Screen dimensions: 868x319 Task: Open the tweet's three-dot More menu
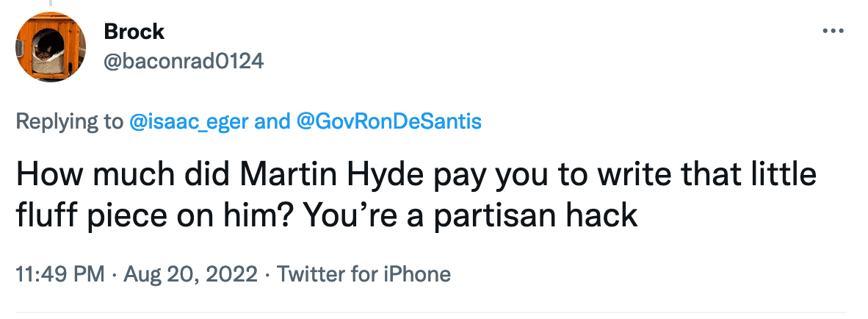tap(833, 32)
